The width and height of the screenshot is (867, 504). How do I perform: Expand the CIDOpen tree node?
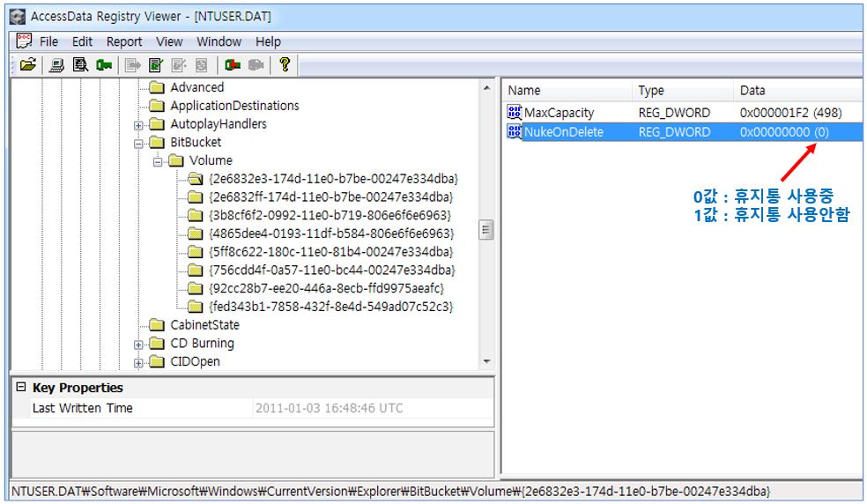[138, 362]
